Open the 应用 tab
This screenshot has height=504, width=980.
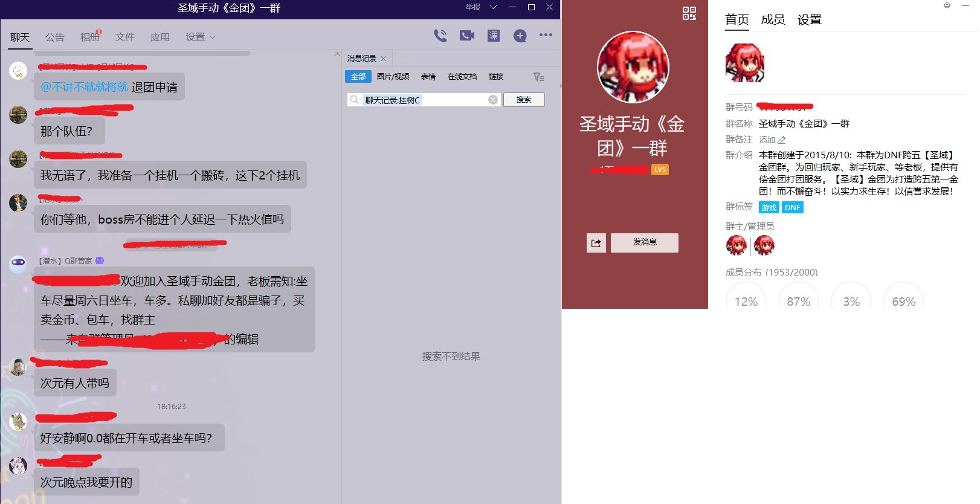(x=160, y=37)
